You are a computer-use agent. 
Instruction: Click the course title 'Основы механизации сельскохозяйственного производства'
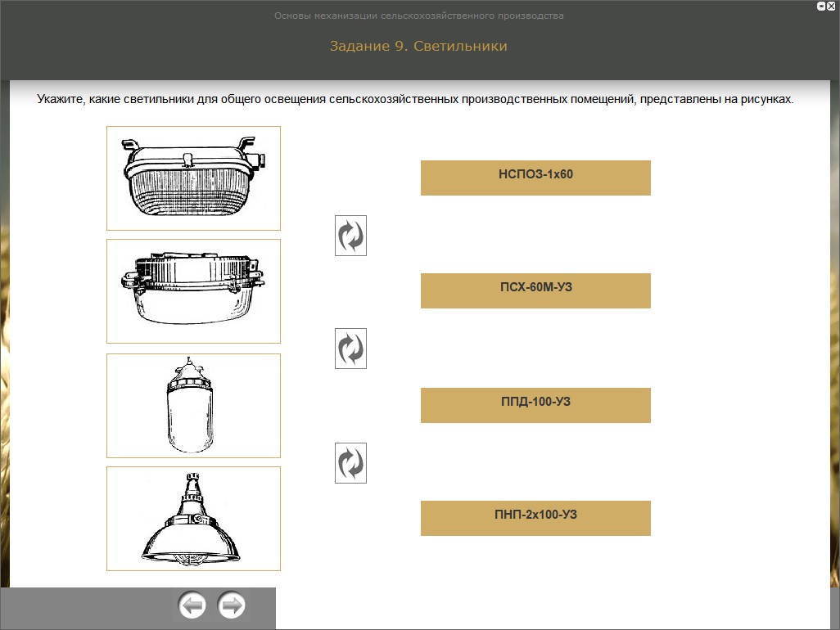[419, 16]
